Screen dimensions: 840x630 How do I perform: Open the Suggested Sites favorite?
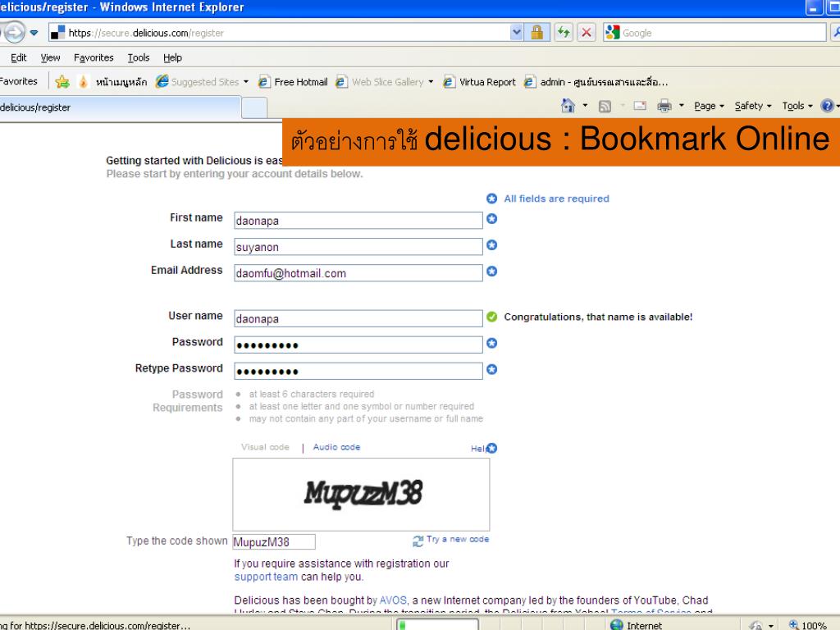pyautogui.click(x=197, y=81)
